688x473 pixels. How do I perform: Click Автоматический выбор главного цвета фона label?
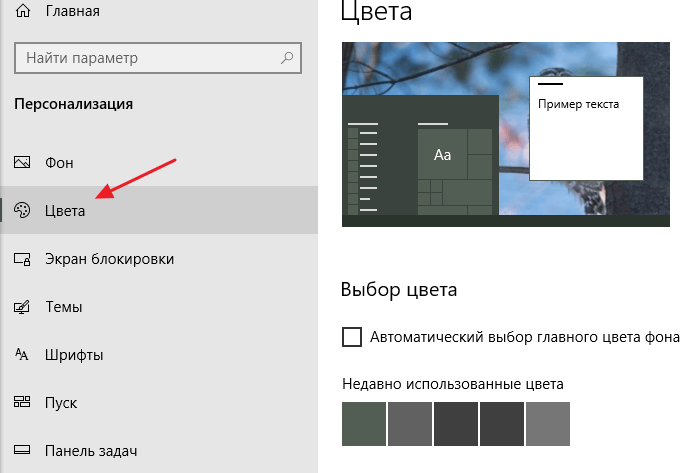point(525,337)
